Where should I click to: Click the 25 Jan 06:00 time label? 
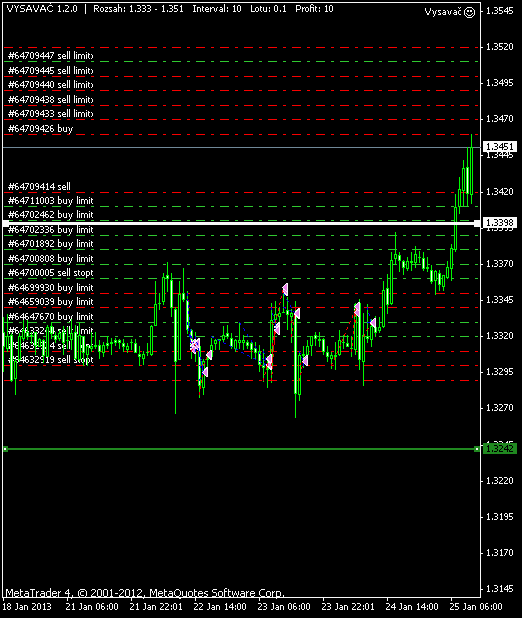click(476, 607)
